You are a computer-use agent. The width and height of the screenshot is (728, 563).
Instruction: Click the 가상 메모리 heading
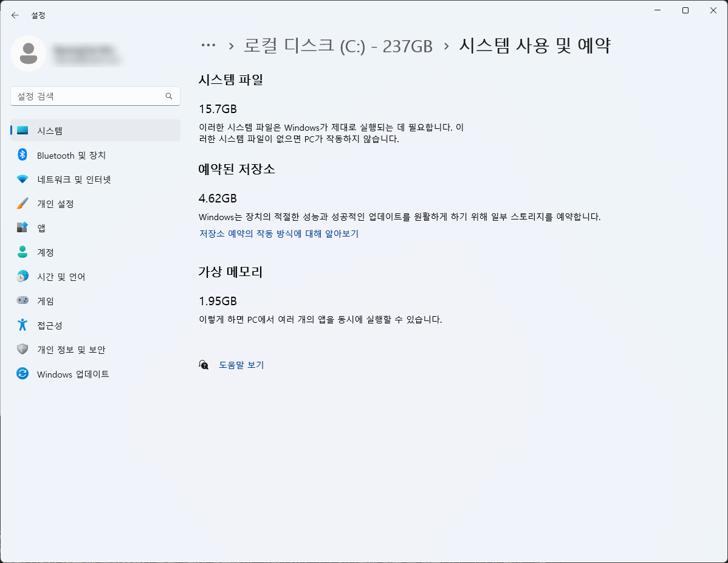[x=231, y=272]
